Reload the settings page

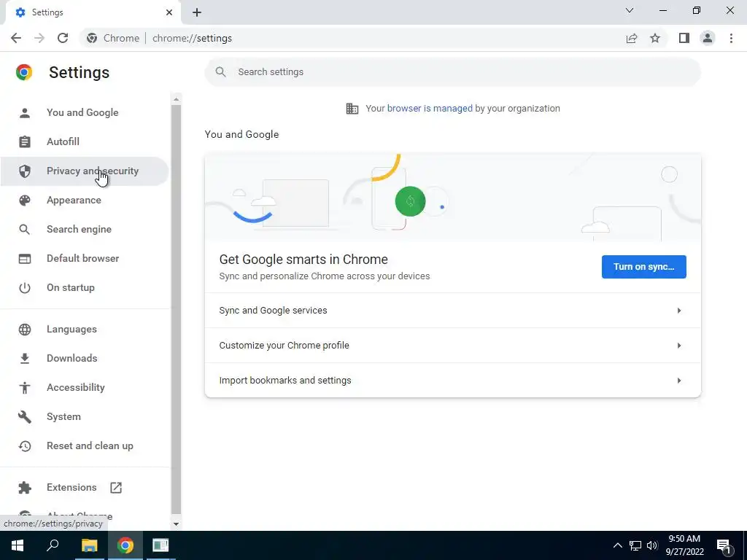point(63,38)
